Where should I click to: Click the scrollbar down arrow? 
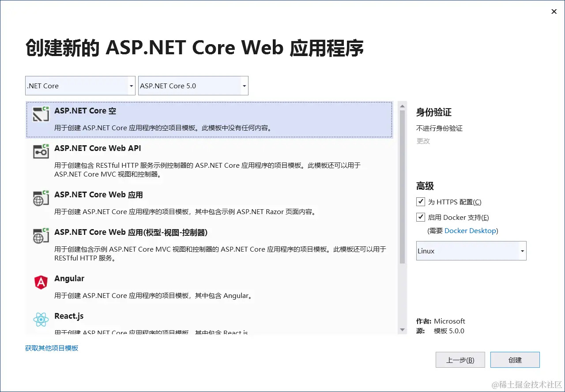coord(402,330)
